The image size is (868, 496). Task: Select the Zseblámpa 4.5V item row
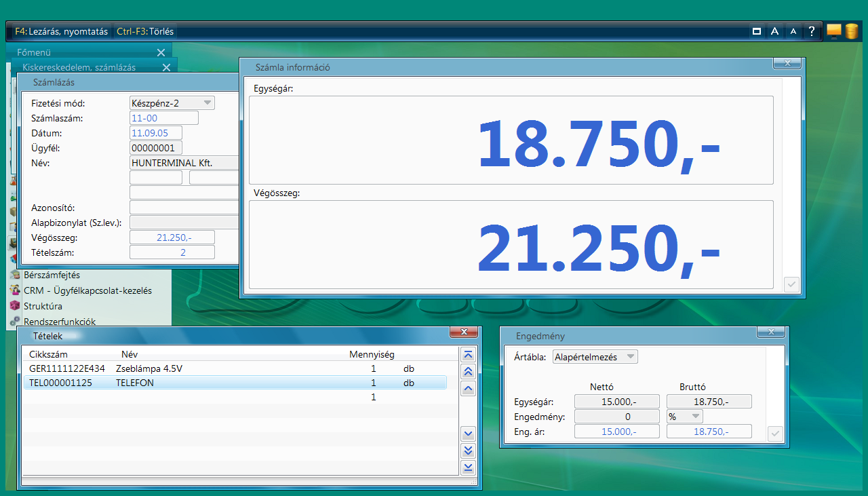[x=235, y=368]
